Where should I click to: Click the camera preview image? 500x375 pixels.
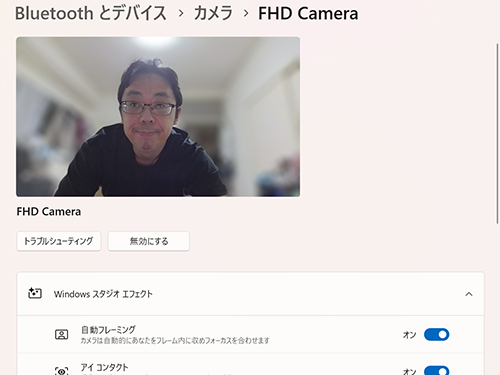tap(158, 117)
